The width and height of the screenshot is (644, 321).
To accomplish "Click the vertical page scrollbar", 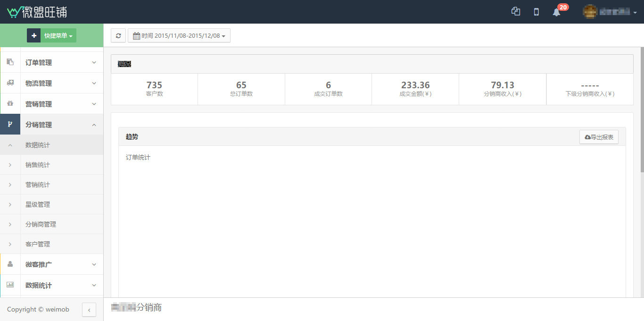I will coord(642,110).
